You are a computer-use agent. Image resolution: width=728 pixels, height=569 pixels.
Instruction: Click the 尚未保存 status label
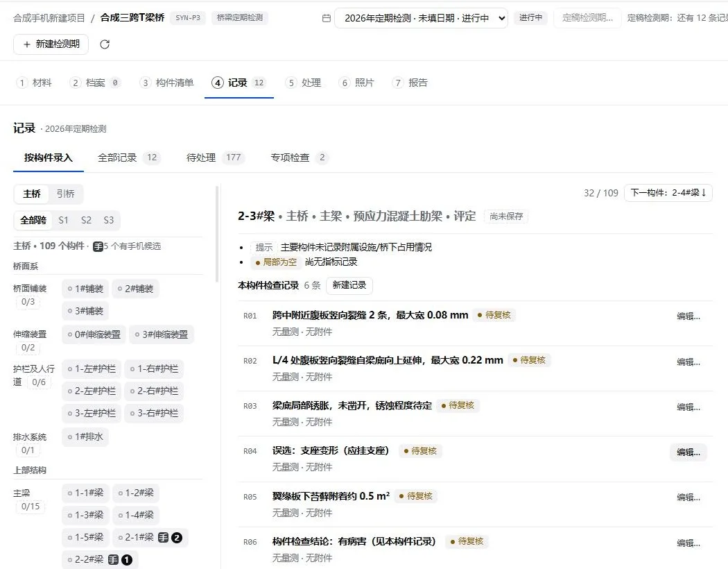tap(506, 216)
